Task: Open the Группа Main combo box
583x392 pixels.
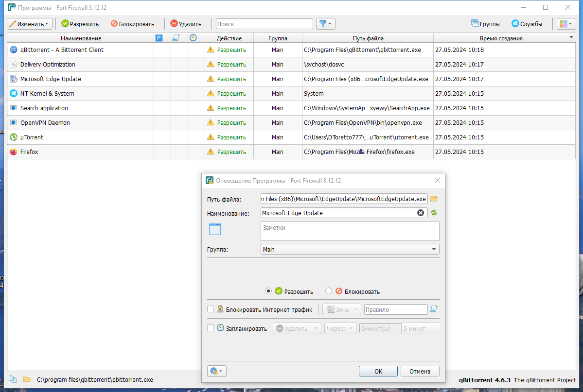Action: pyautogui.click(x=350, y=249)
